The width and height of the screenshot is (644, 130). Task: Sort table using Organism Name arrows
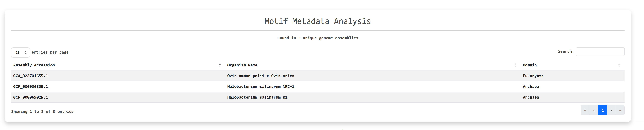click(x=515, y=65)
